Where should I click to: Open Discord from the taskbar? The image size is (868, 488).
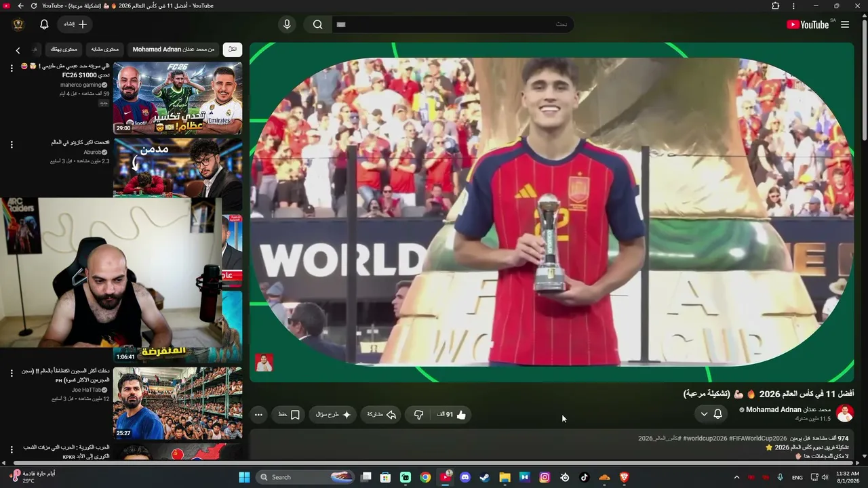click(x=465, y=477)
